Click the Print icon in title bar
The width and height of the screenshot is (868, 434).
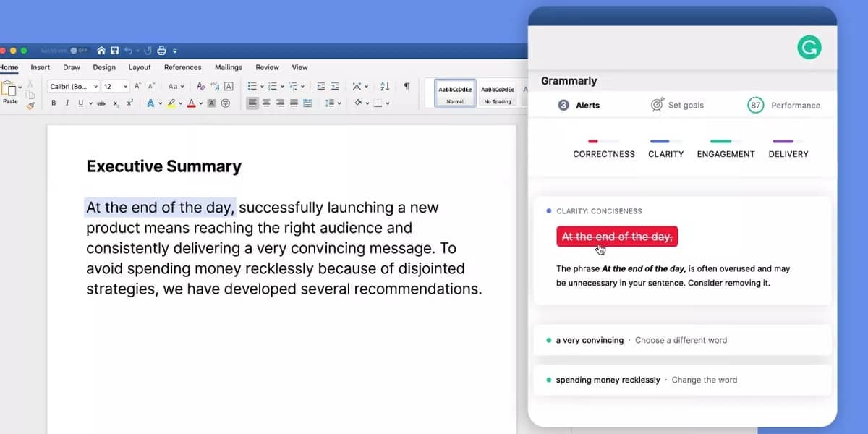tap(161, 51)
